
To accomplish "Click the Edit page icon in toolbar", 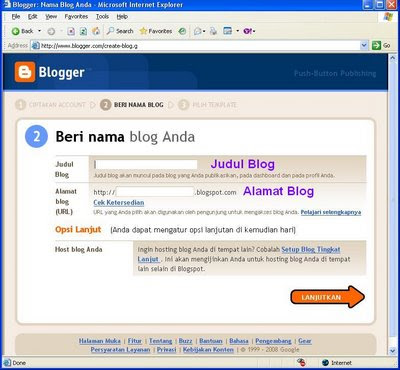I will tap(228, 31).
